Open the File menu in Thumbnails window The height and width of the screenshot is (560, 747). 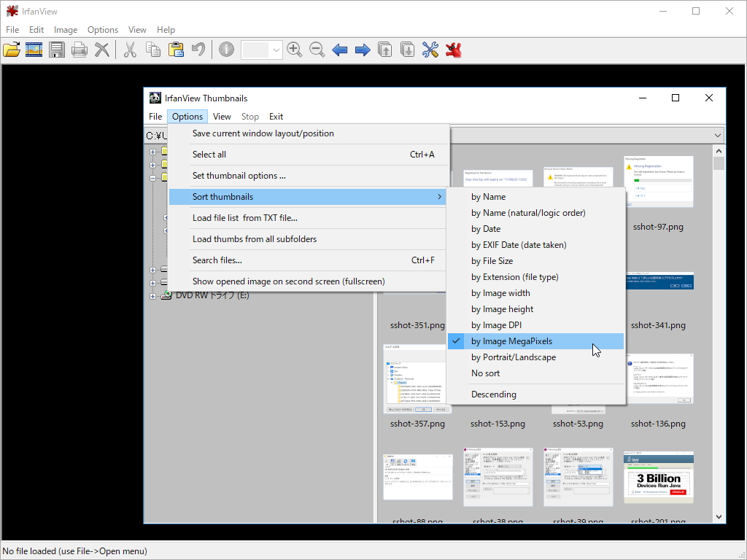(155, 116)
